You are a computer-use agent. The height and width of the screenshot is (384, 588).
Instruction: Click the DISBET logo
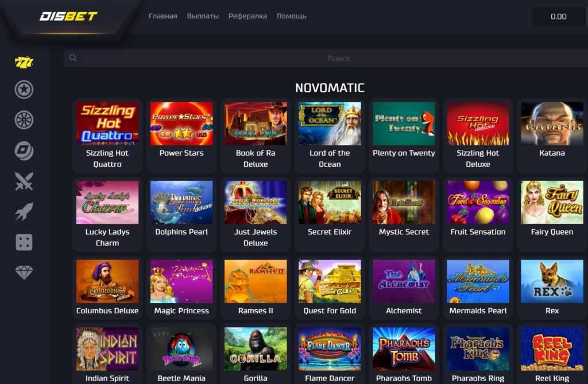(x=69, y=16)
